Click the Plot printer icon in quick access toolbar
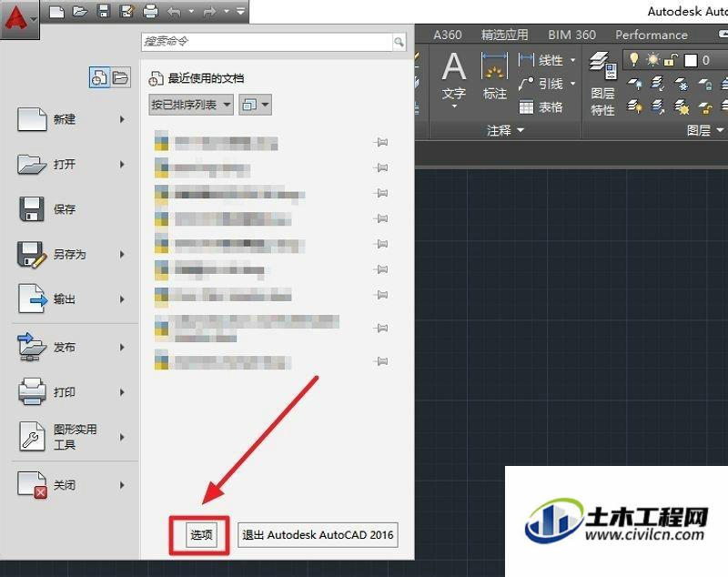 coord(150,11)
